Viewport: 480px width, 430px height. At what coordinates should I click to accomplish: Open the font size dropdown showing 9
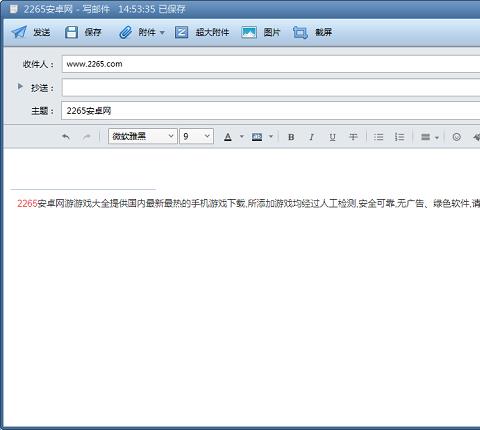point(196,136)
